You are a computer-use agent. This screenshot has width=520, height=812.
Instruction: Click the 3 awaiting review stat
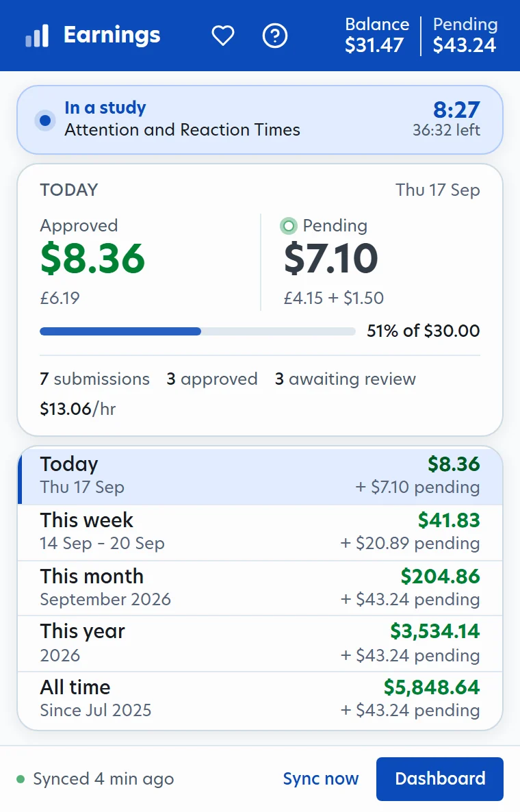point(345,379)
